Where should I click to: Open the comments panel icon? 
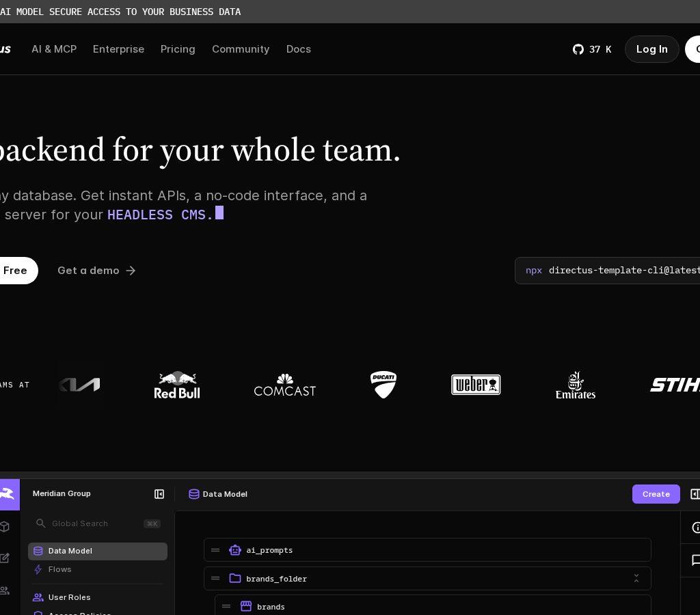[695, 560]
